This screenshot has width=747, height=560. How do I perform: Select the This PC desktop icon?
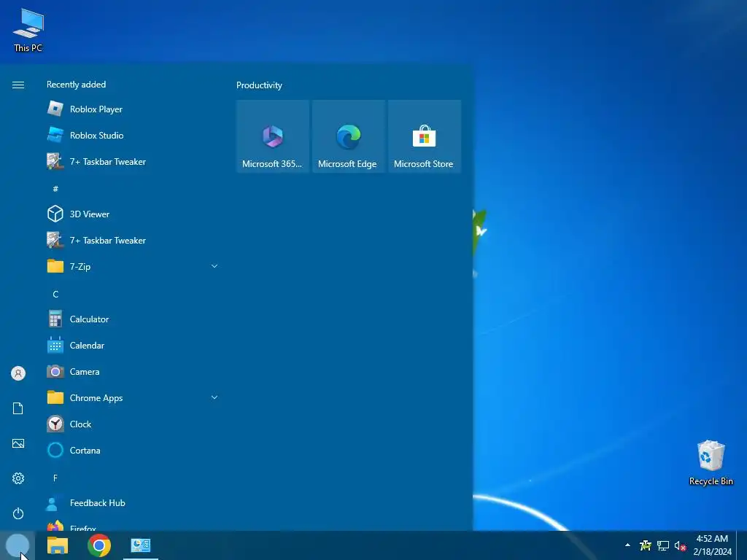click(28, 31)
